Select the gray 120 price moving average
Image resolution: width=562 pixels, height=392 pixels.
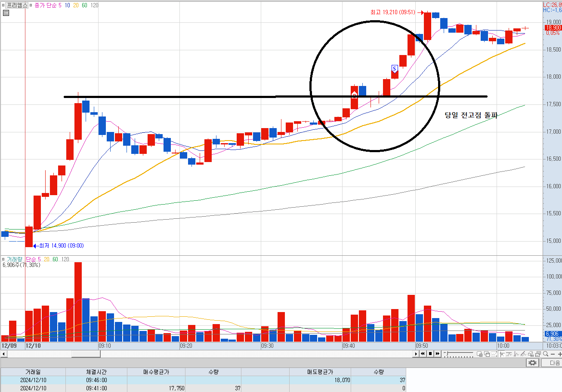click(95, 5)
